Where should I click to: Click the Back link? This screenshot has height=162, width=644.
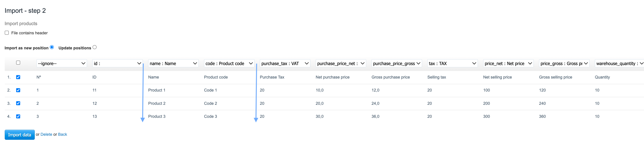click(x=63, y=134)
